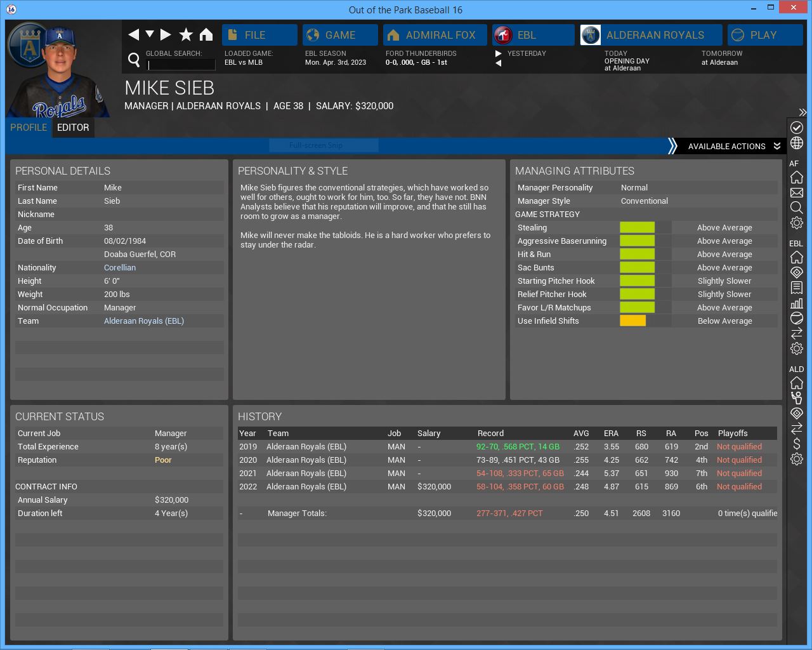Click the checkmark circle sidebar icon
Viewport: 812px width, 650px height.
click(x=797, y=128)
